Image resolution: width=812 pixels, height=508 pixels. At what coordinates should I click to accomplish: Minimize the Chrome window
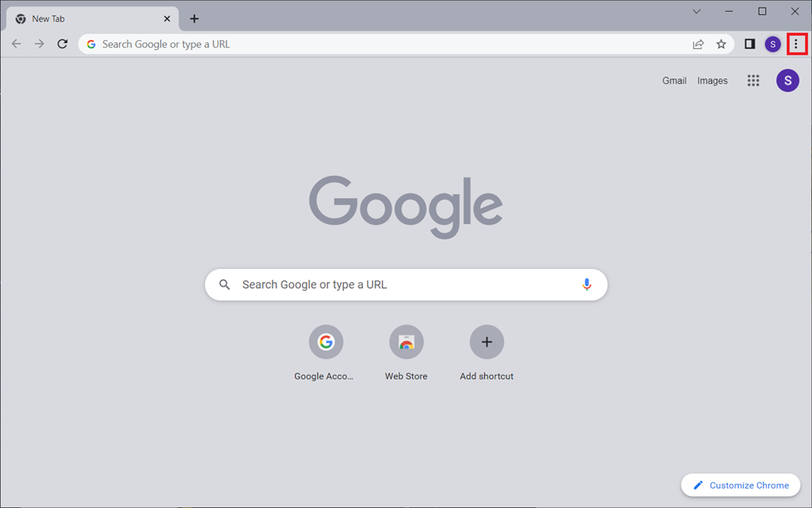(729, 12)
